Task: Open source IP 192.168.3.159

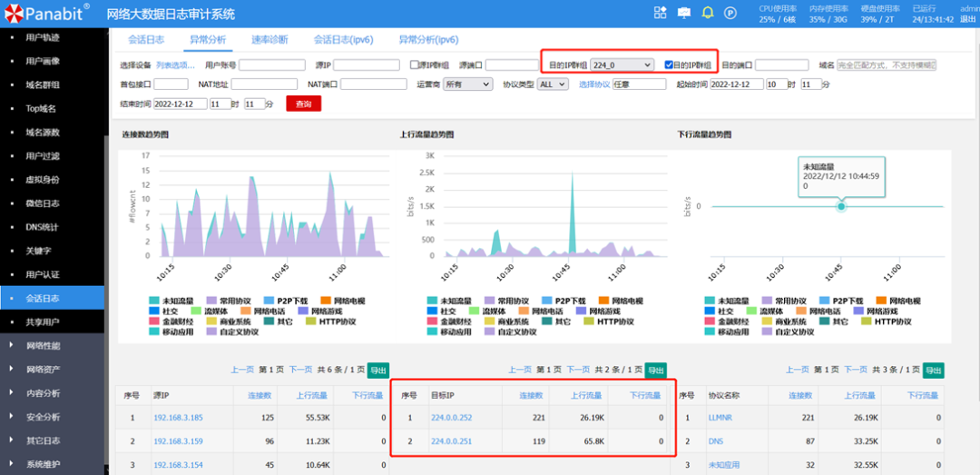Action: click(178, 441)
